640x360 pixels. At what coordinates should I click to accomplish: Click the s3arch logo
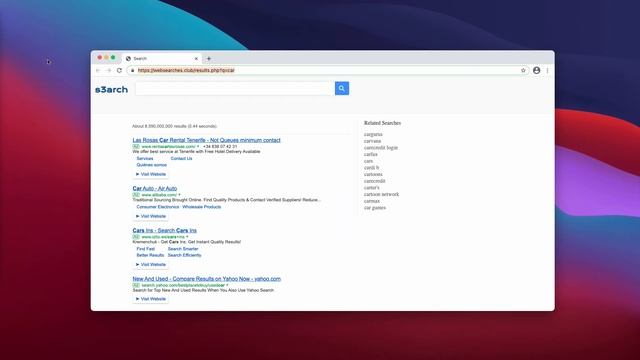coord(111,89)
